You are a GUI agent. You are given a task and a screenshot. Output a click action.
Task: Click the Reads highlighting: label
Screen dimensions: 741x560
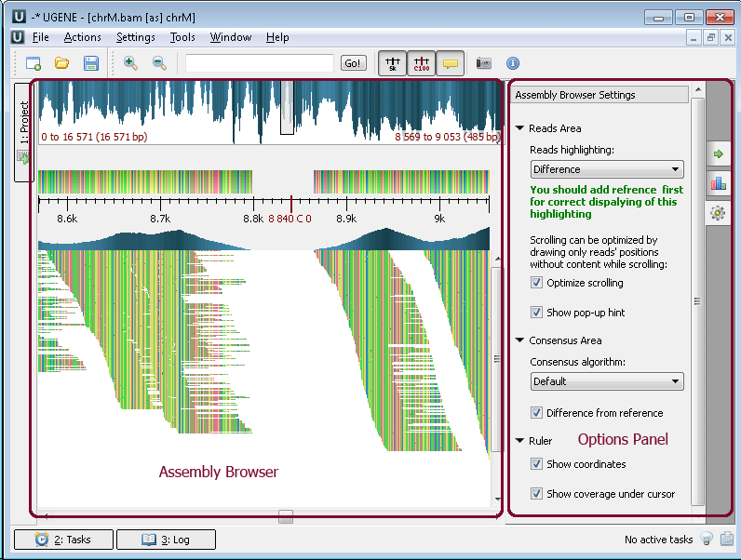572,150
